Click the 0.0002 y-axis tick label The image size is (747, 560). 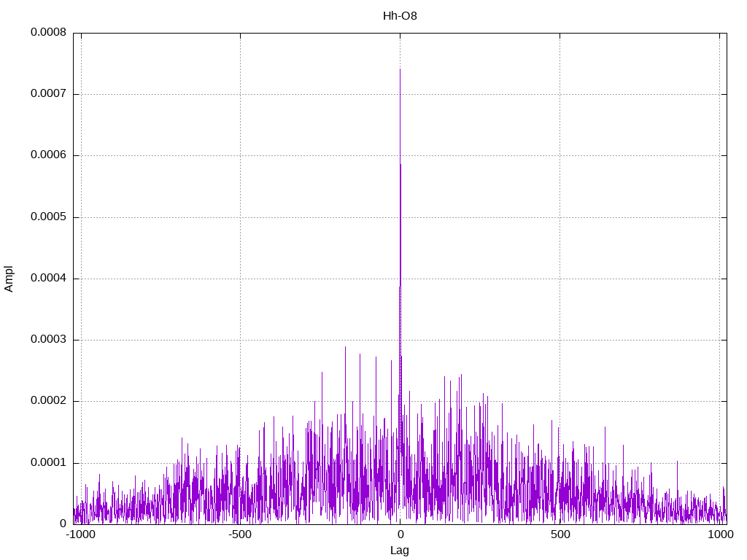(49, 401)
